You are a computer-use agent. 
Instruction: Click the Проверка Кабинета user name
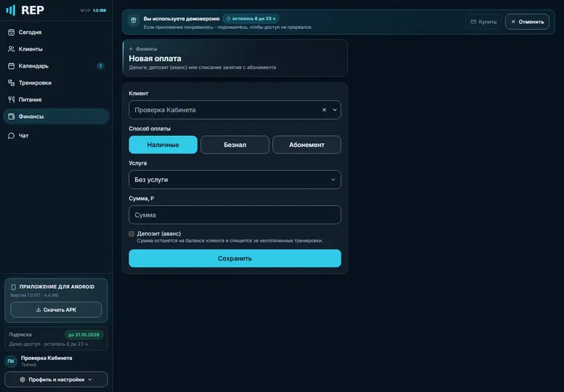coord(47,358)
